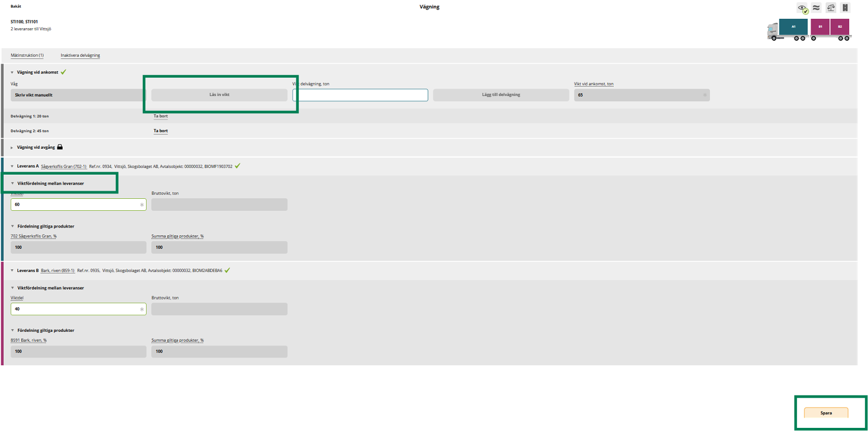Image resolution: width=868 pixels, height=431 pixels.
Task: Click Leverans A Viktdel field with 60
Action: (78, 205)
